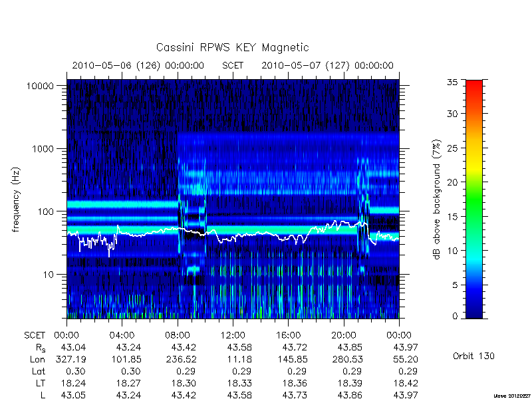This screenshot has height=399, width=532.
Task: Click the Rs value 43.85
Action: click(x=350, y=347)
